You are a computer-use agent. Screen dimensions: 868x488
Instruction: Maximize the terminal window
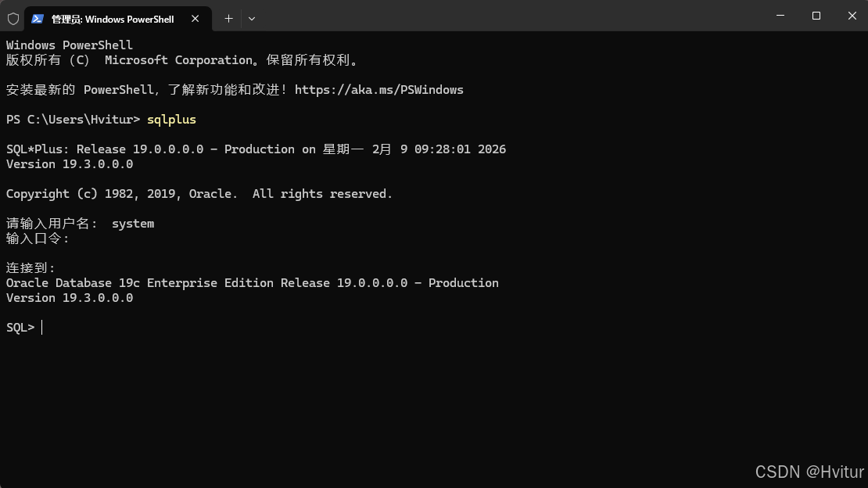click(x=816, y=16)
